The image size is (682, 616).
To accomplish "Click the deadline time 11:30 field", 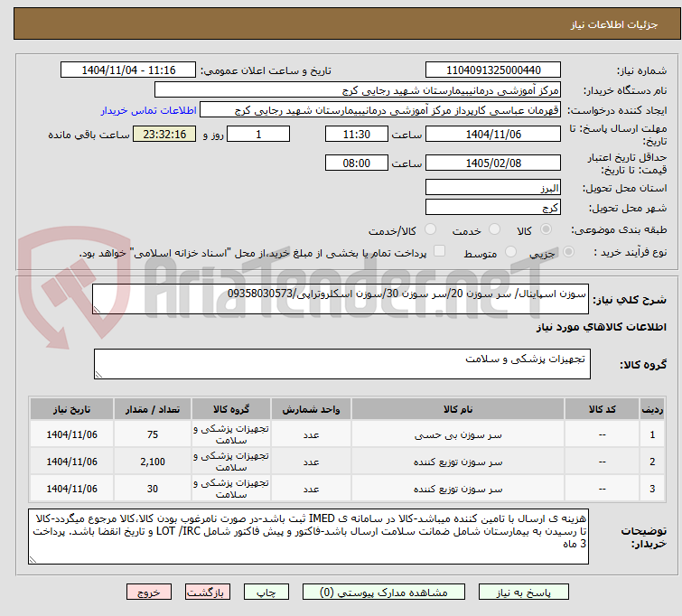I will 356,134.
